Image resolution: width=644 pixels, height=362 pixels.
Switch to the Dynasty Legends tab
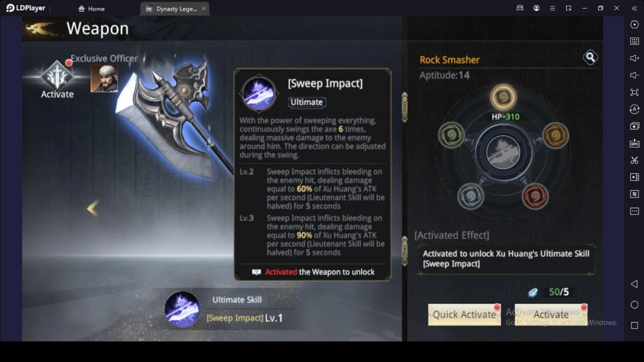coord(175,9)
